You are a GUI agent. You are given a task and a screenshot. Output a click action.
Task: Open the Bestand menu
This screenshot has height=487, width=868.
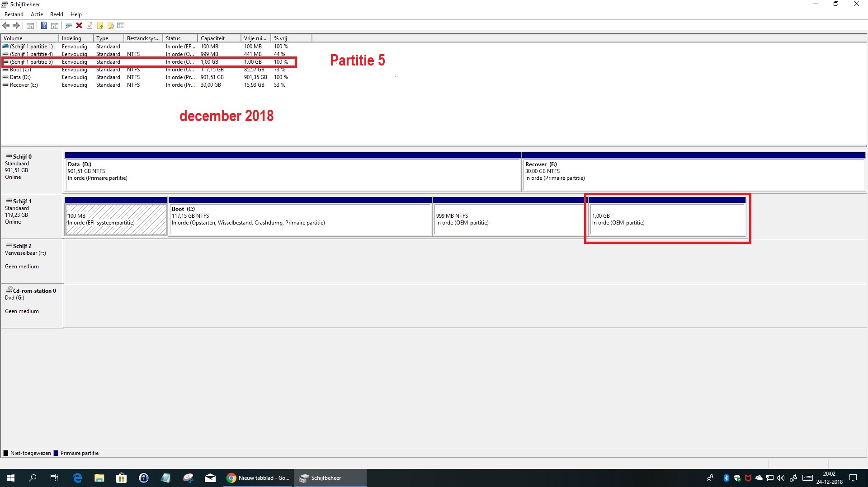pos(14,14)
